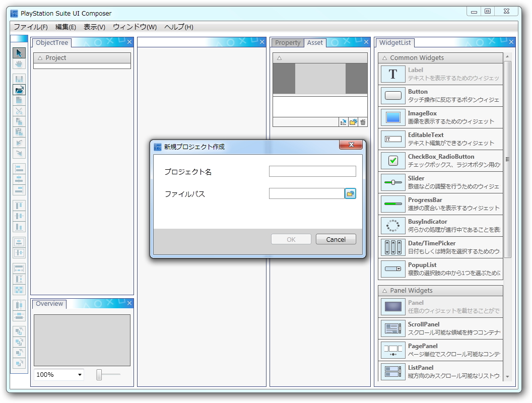Click the trash icon in Asset panel
This screenshot has height=403, width=532.
click(x=363, y=122)
